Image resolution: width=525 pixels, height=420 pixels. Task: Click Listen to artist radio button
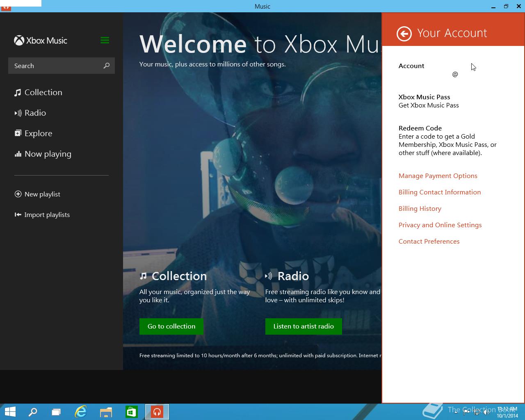click(304, 326)
